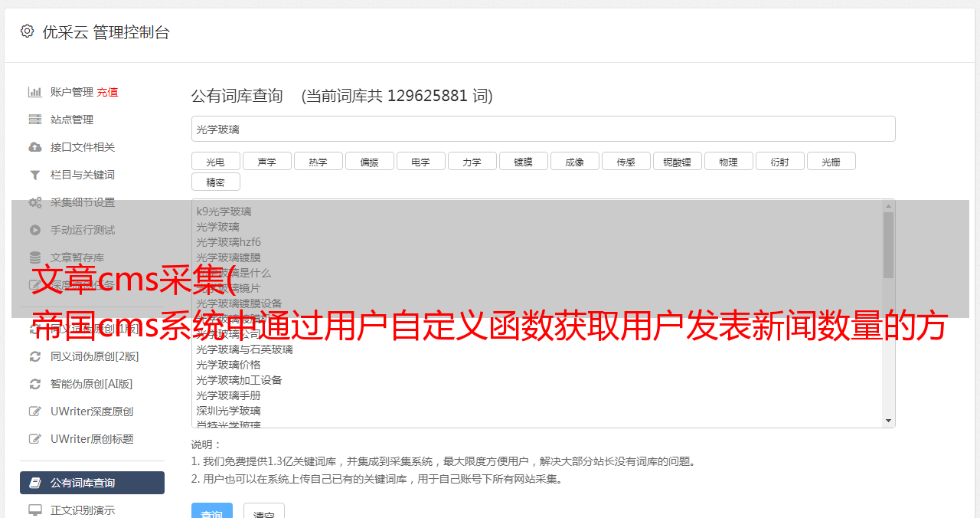Click the edit icon for UWriter深度原创
The image size is (980, 518).
[x=35, y=411]
